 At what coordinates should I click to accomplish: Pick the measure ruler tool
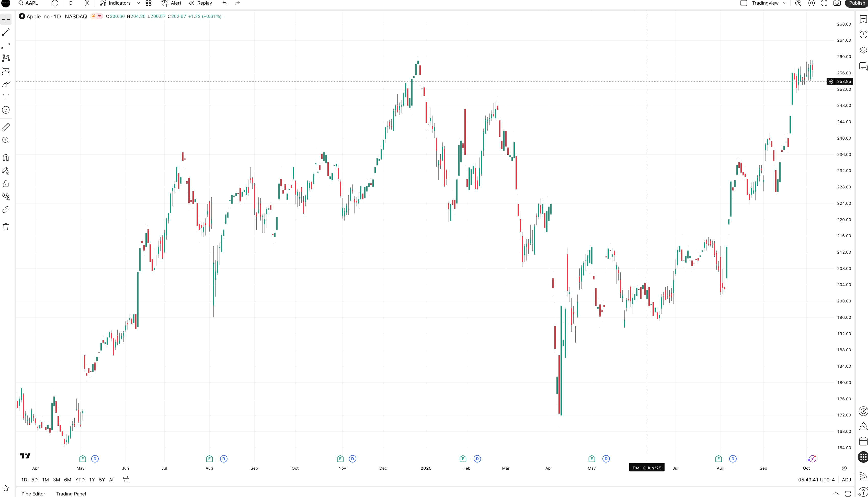(x=6, y=127)
